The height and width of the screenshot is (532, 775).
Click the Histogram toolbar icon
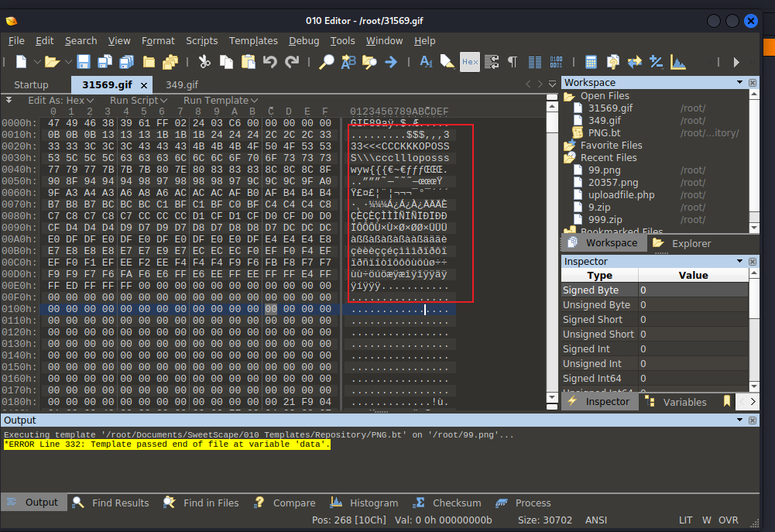[x=677, y=62]
